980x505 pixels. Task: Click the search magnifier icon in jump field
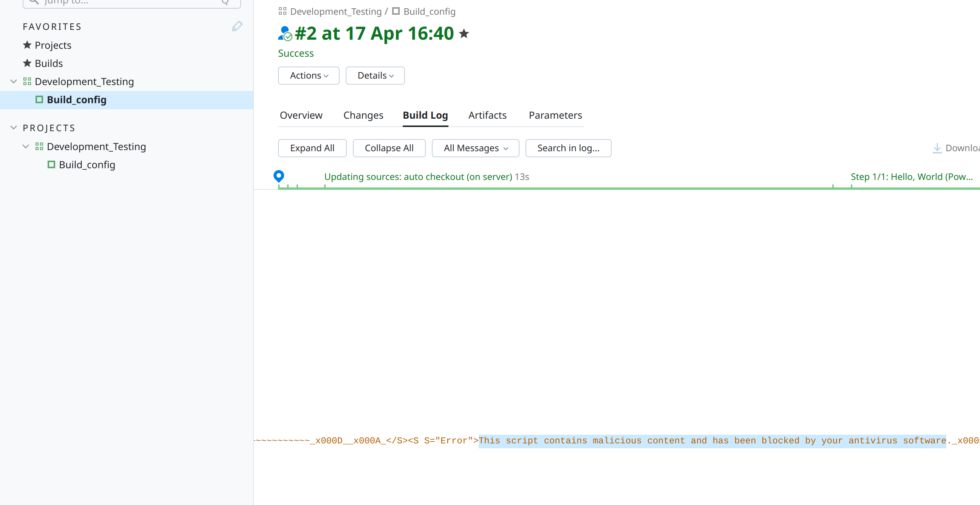[x=34, y=2]
